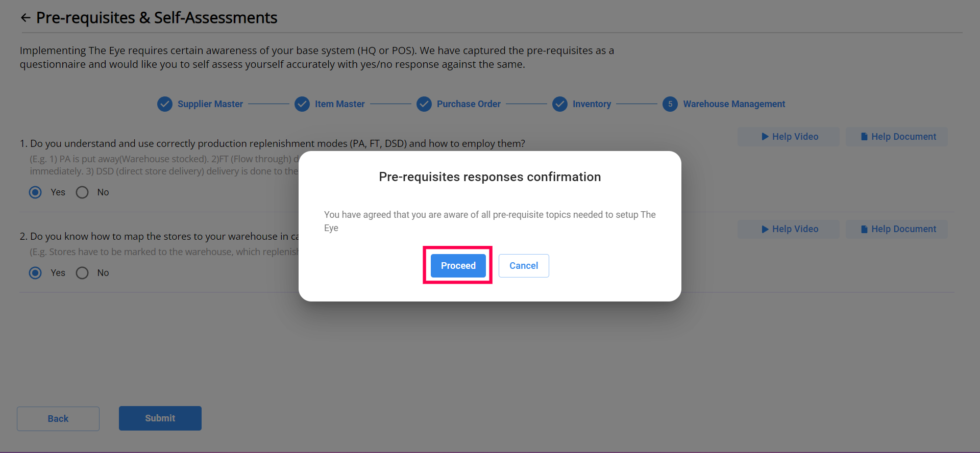Select No for the store mapping question
Screen dimensions: 980x453
click(x=82, y=273)
